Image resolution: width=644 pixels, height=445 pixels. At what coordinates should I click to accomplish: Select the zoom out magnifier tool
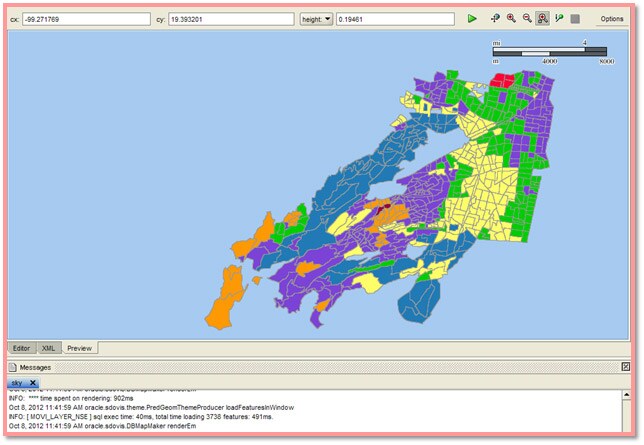pos(526,19)
